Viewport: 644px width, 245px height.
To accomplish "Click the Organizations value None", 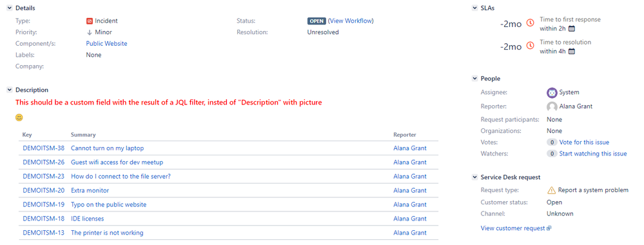I will tap(554, 131).
